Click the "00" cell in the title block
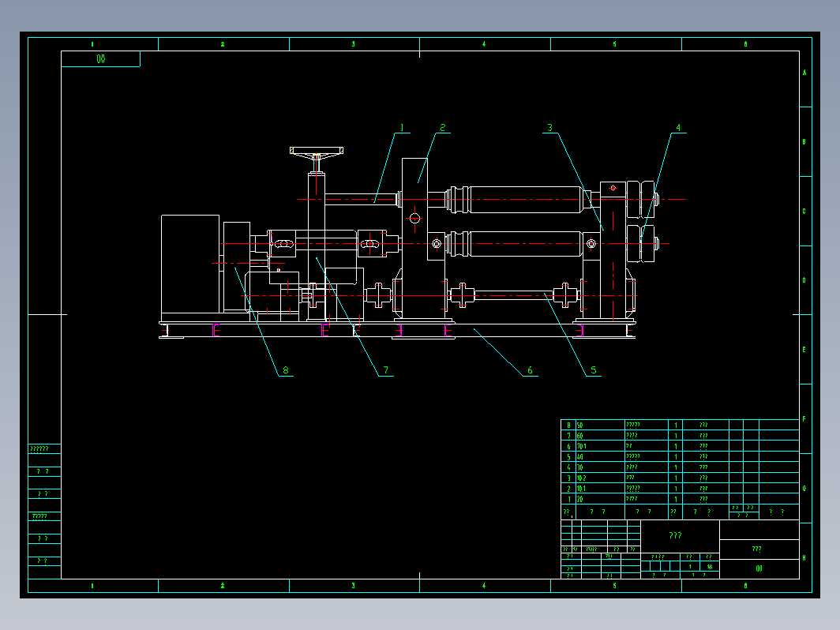The width and height of the screenshot is (840, 630). click(x=759, y=569)
